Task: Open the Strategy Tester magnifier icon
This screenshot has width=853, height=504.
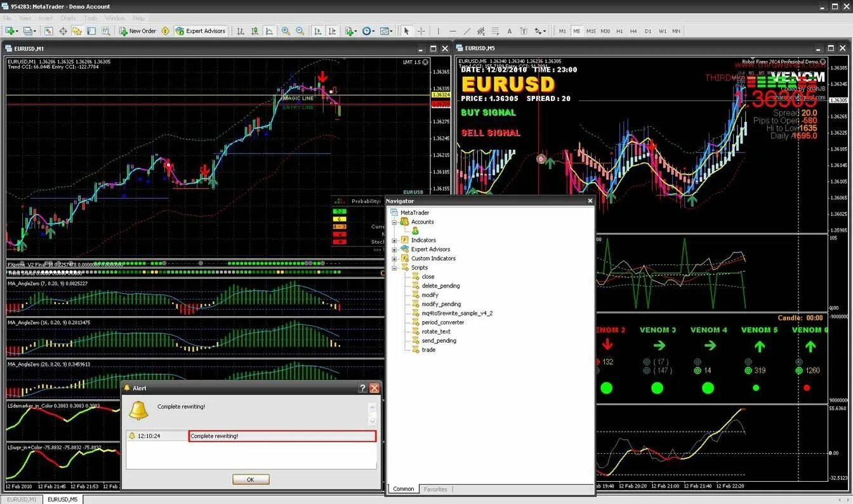Action: [105, 31]
